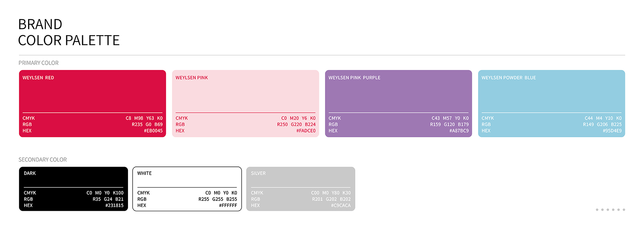Pick the Weylsen Pink Purple swatch
644x227 pixels.
coord(399,95)
